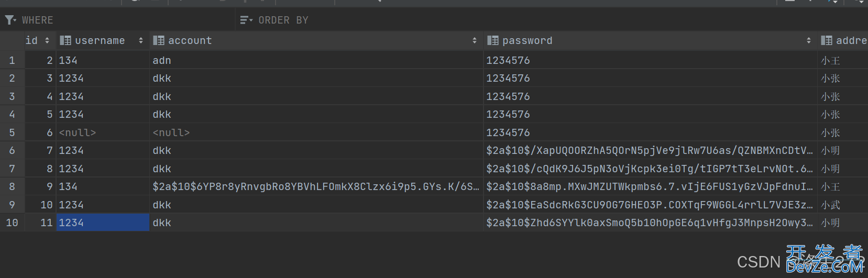This screenshot has height=278, width=868.
Task: Click the username column table icon
Action: (x=65, y=40)
